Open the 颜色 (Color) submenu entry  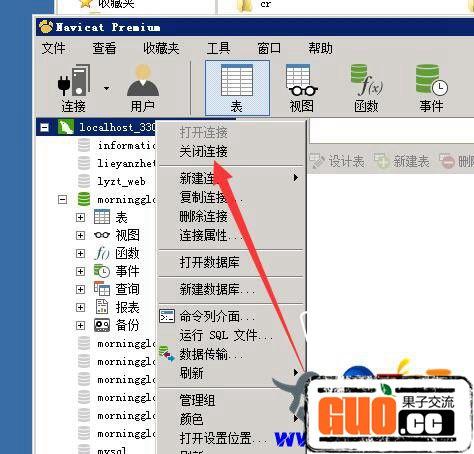pyautogui.click(x=191, y=419)
